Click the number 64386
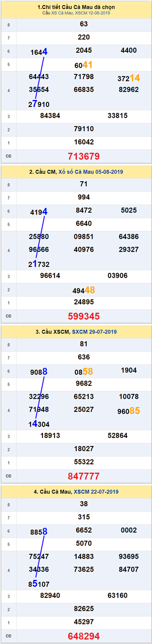The image size is (152, 644). pyautogui.click(x=129, y=237)
